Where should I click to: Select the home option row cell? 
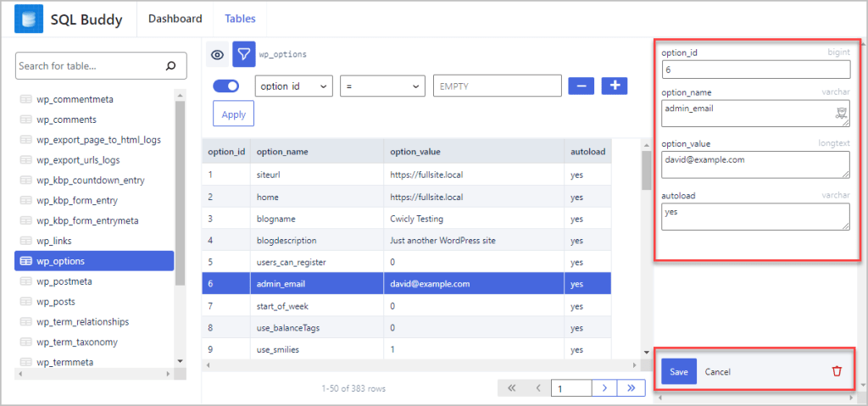[317, 197]
